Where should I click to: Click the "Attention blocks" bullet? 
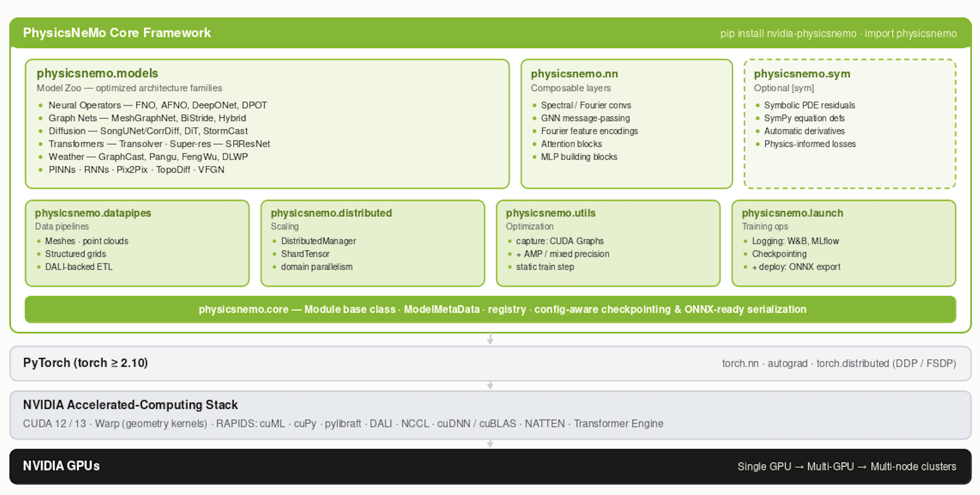[x=572, y=144]
